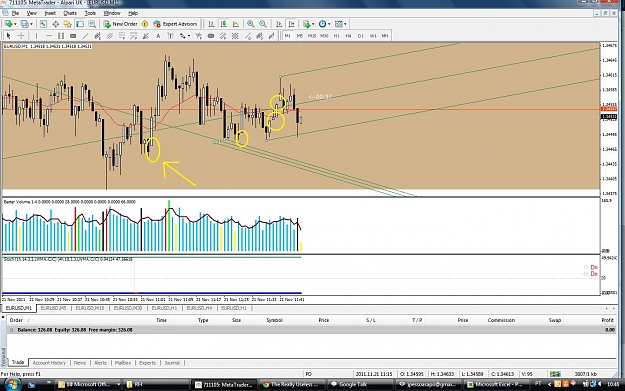The width and height of the screenshot is (625, 391).
Task: Expand the arrows tool dropdown
Action: click(x=189, y=36)
